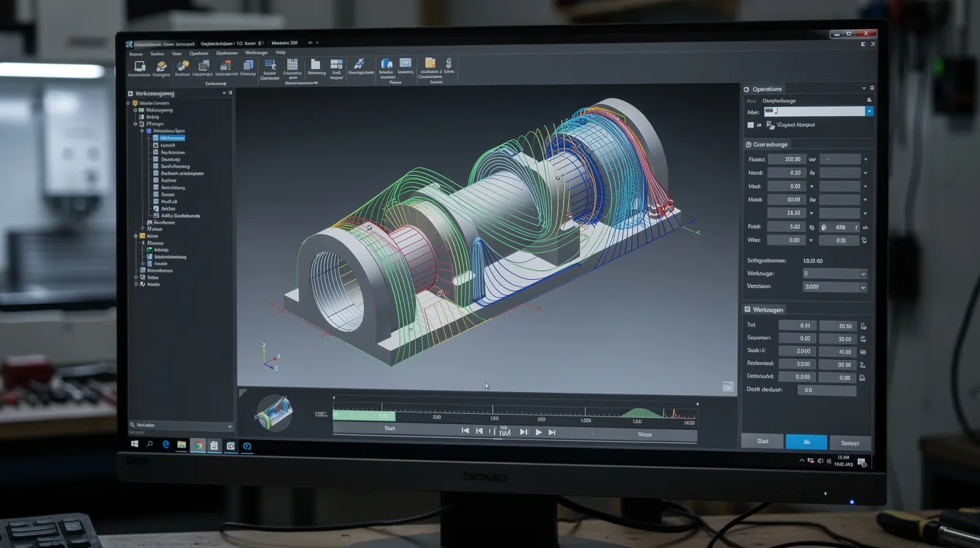Click the yellow folders icon in the ribbon
This screenshot has height=548, width=980.
pos(430,63)
